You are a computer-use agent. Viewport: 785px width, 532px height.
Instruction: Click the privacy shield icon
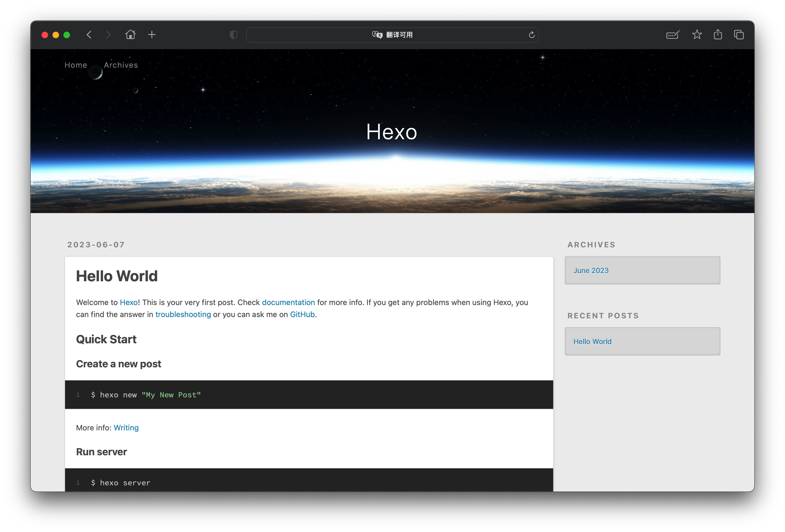tap(233, 35)
